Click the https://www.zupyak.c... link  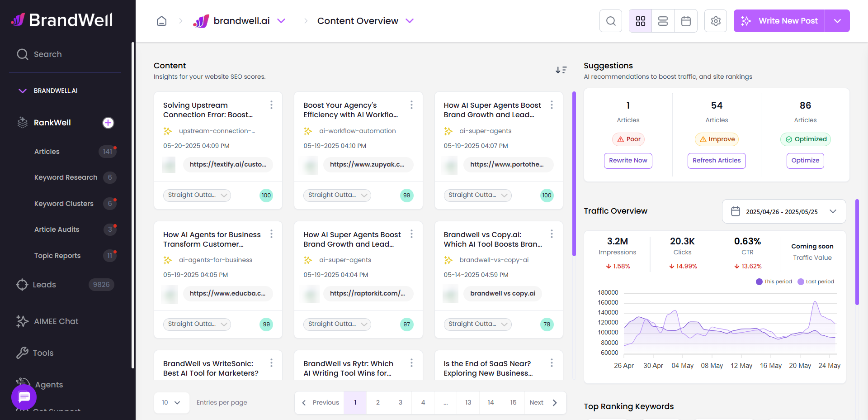point(368,164)
